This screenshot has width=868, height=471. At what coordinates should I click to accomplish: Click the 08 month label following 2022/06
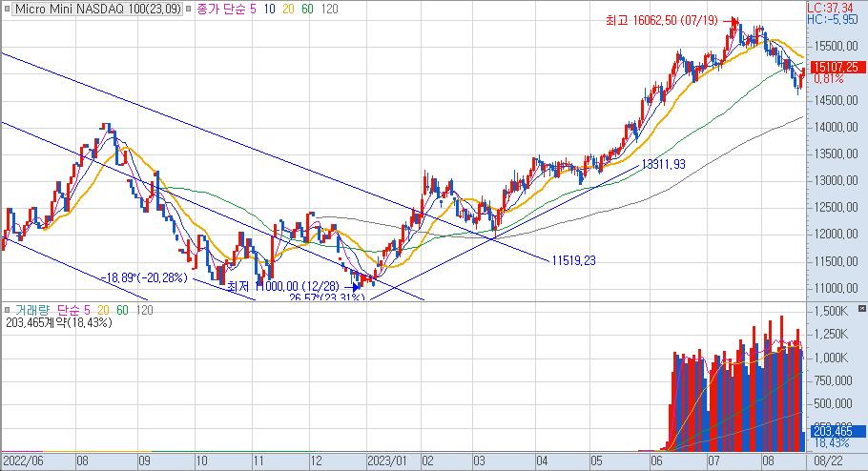tap(82, 461)
